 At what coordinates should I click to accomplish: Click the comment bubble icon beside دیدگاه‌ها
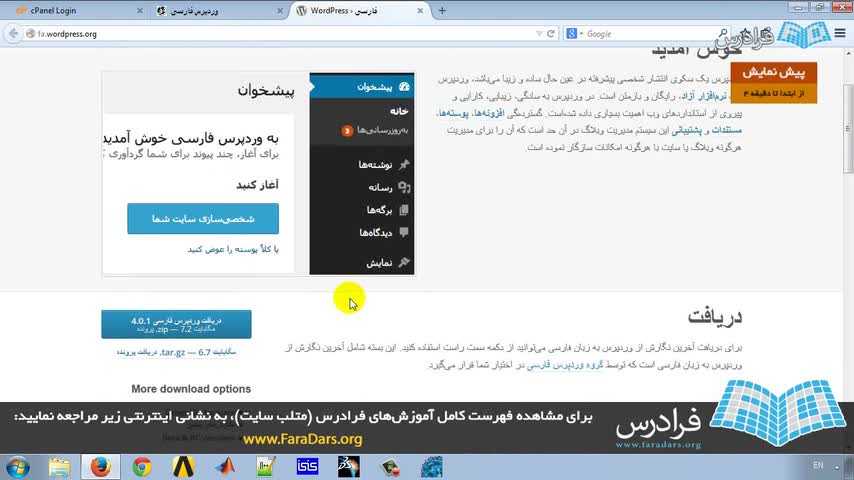click(x=404, y=232)
